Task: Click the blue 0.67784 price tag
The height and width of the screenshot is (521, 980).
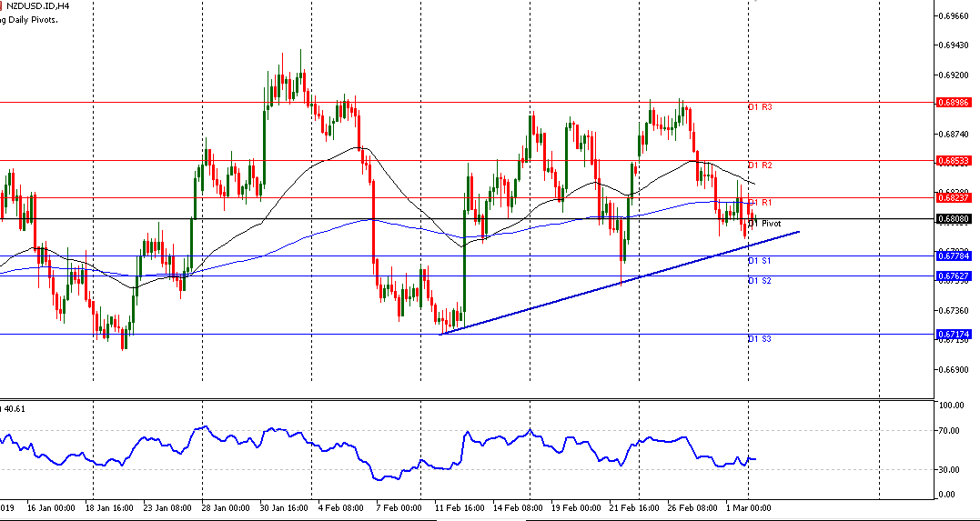Action: point(953,255)
